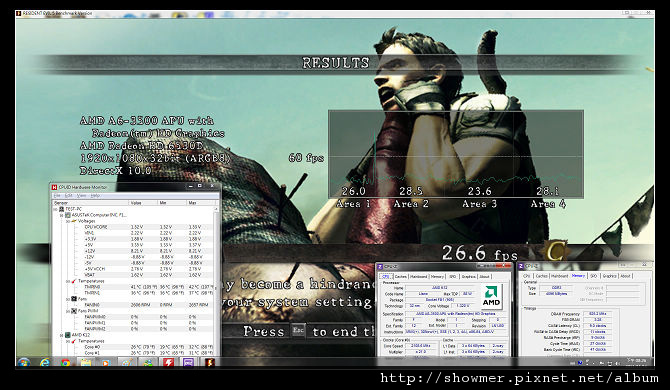Open SPD tab in right CPU-Z window

[x=594, y=276]
